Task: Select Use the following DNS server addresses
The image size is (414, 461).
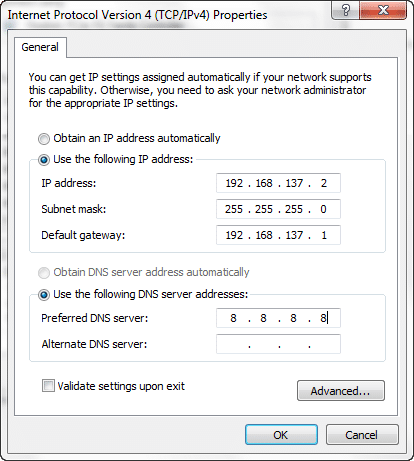Action: pyautogui.click(x=44, y=295)
